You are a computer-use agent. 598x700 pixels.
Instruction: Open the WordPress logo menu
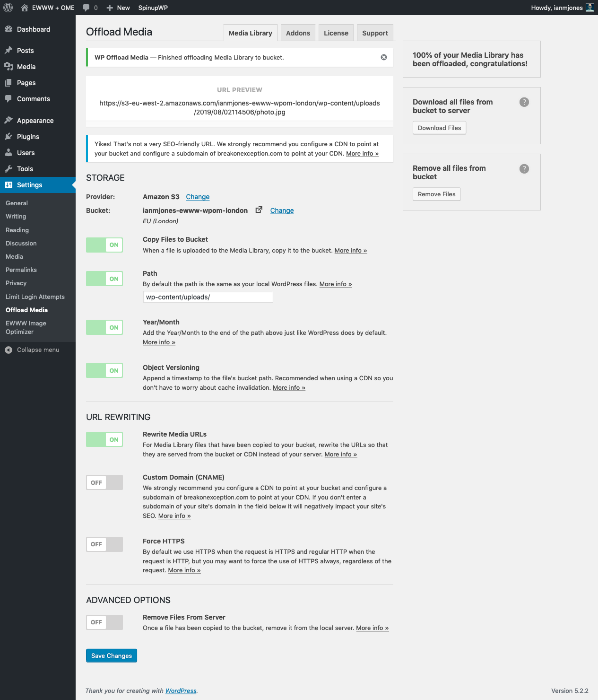click(8, 8)
